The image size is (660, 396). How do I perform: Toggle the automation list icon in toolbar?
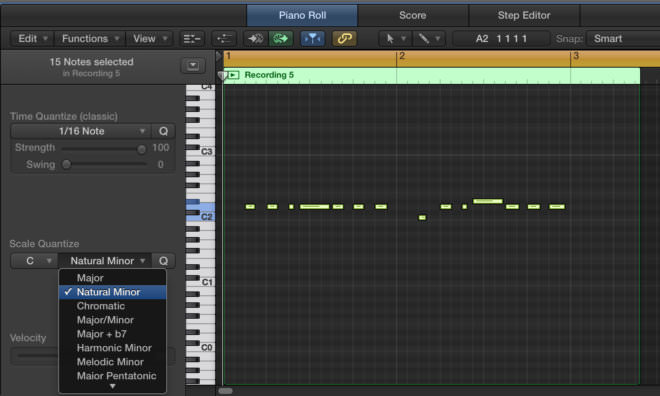point(192,39)
